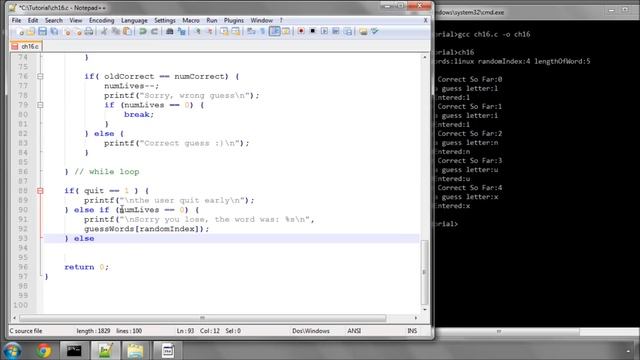
Task: Collapse the fold at line 79
Action: (x=40, y=105)
